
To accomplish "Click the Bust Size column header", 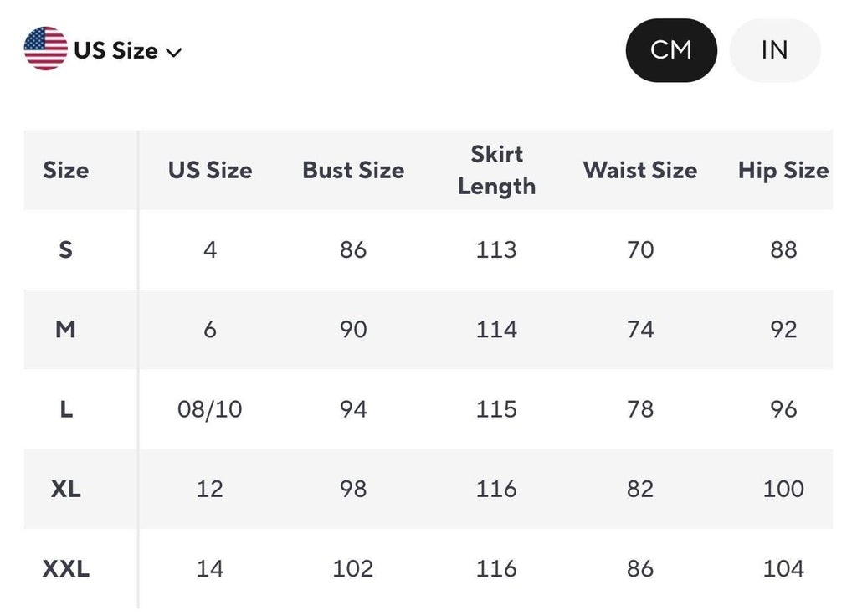I will click(353, 170).
